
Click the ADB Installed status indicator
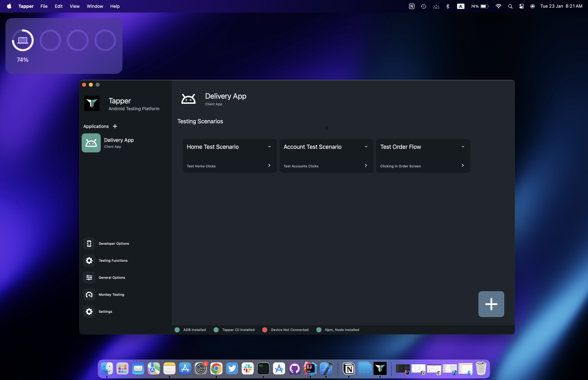[x=177, y=330]
